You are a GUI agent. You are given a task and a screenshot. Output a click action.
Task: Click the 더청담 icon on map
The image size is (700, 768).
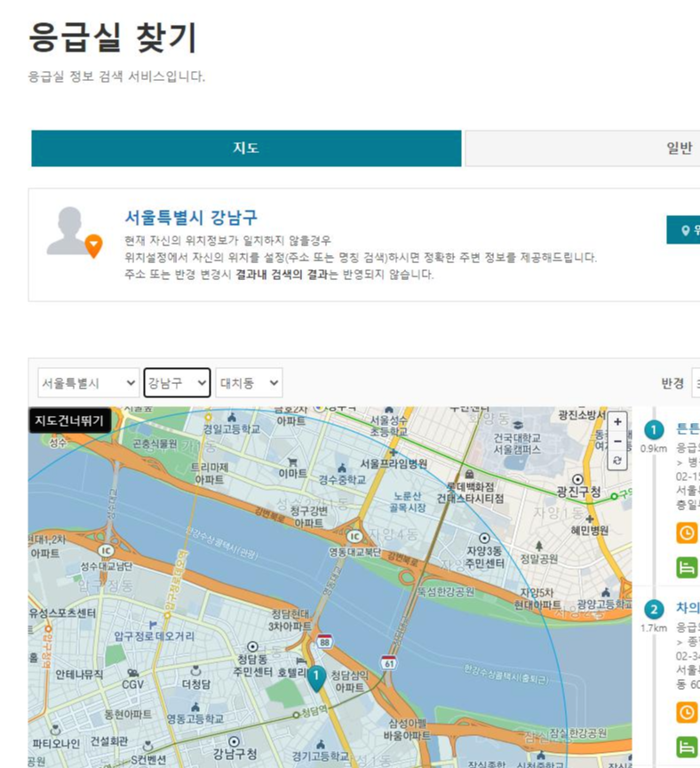click(x=195, y=669)
